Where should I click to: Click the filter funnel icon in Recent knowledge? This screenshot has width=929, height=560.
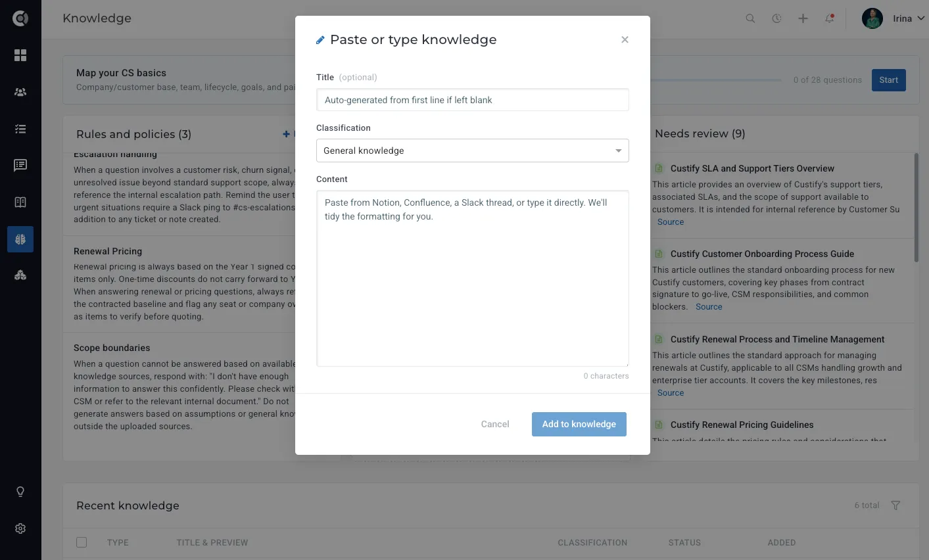coord(895,505)
